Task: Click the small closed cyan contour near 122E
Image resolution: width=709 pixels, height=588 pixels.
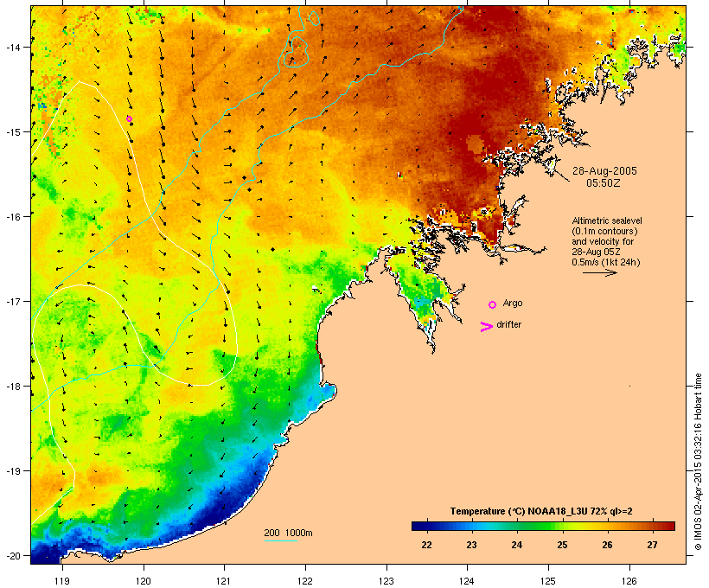Action: pyautogui.click(x=314, y=18)
